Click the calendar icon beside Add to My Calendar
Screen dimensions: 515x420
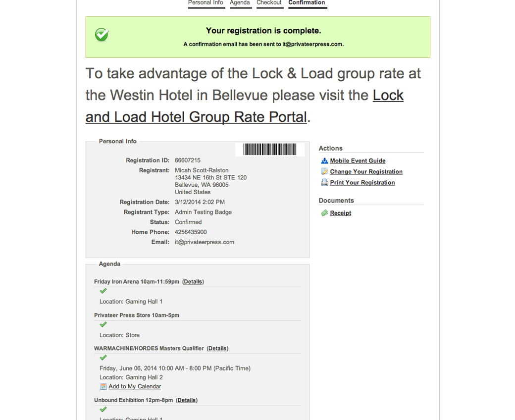[103, 386]
